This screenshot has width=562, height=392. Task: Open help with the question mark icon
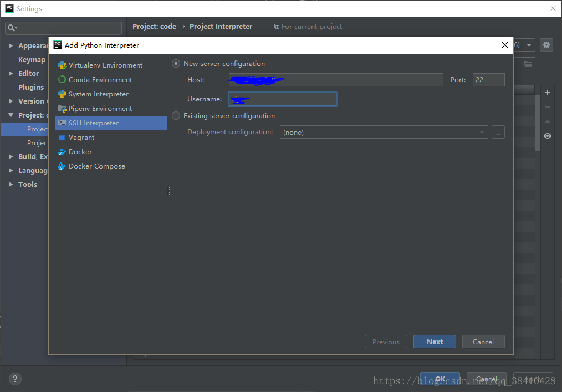15,379
